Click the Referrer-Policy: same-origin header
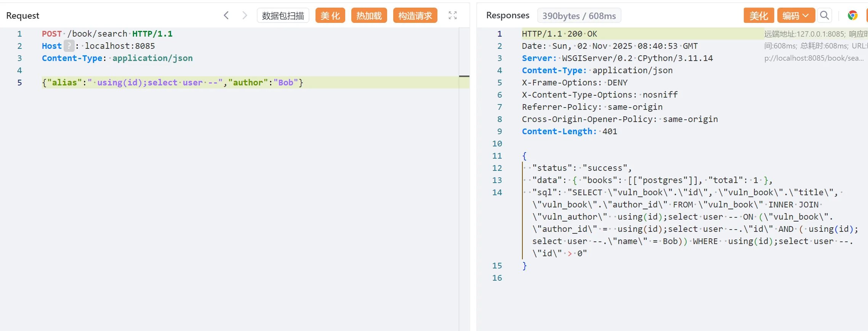 click(592, 107)
